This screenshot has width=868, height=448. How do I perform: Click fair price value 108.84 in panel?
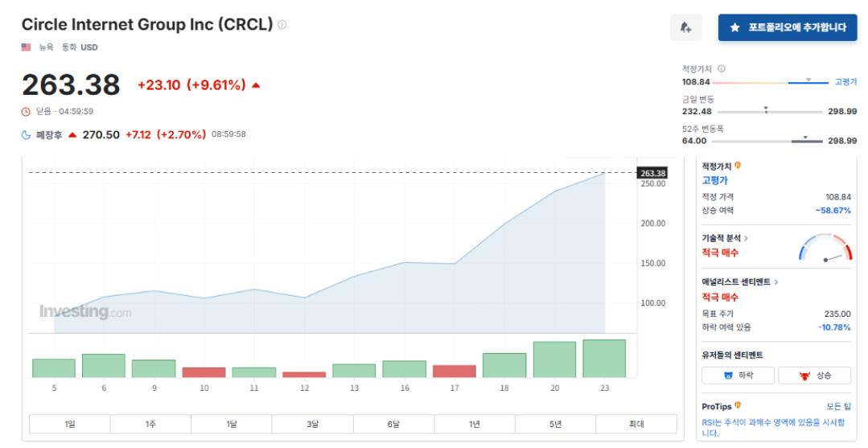click(x=838, y=196)
